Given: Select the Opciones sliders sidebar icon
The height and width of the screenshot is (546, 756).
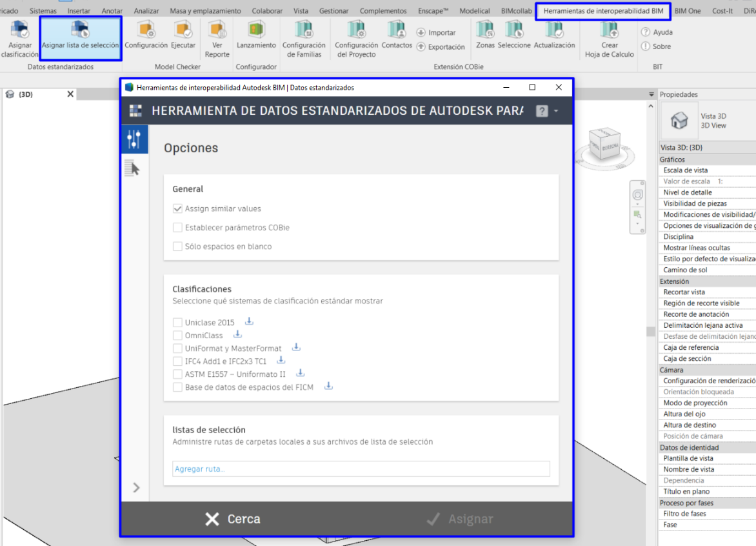Looking at the screenshot, I should [134, 139].
